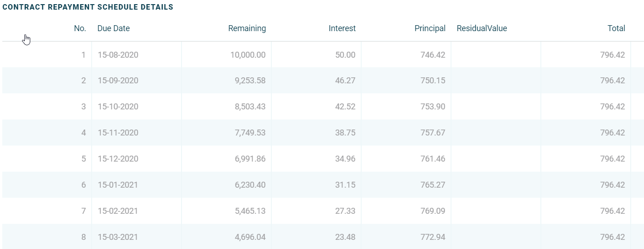Select the ResidualValue column header
The width and height of the screenshot is (644, 249).
tap(482, 28)
